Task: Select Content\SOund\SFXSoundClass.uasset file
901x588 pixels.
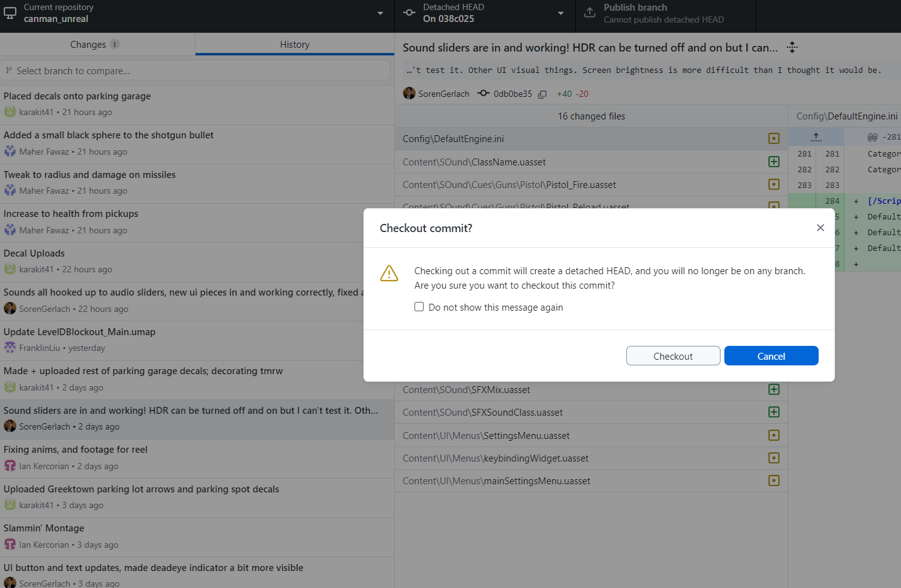Action: [483, 413]
